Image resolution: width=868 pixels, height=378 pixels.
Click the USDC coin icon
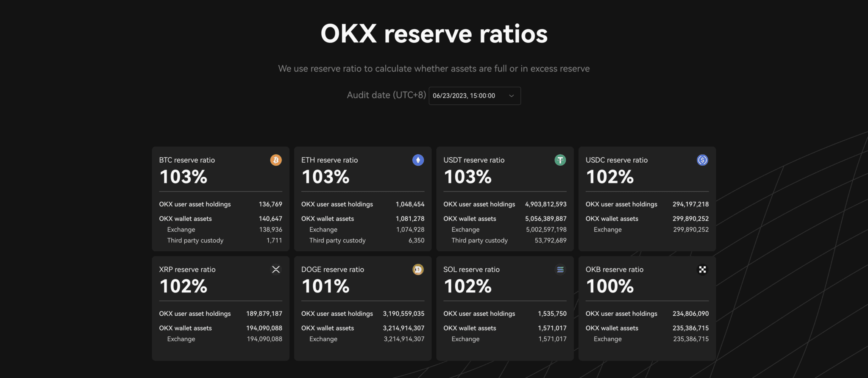[702, 160]
